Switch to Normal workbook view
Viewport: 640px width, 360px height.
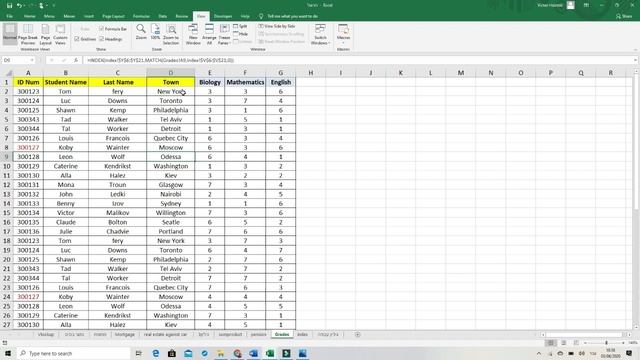coord(10,33)
